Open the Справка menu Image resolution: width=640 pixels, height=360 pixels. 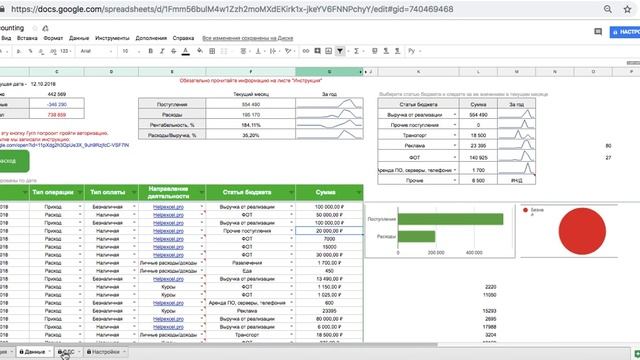coord(183,38)
